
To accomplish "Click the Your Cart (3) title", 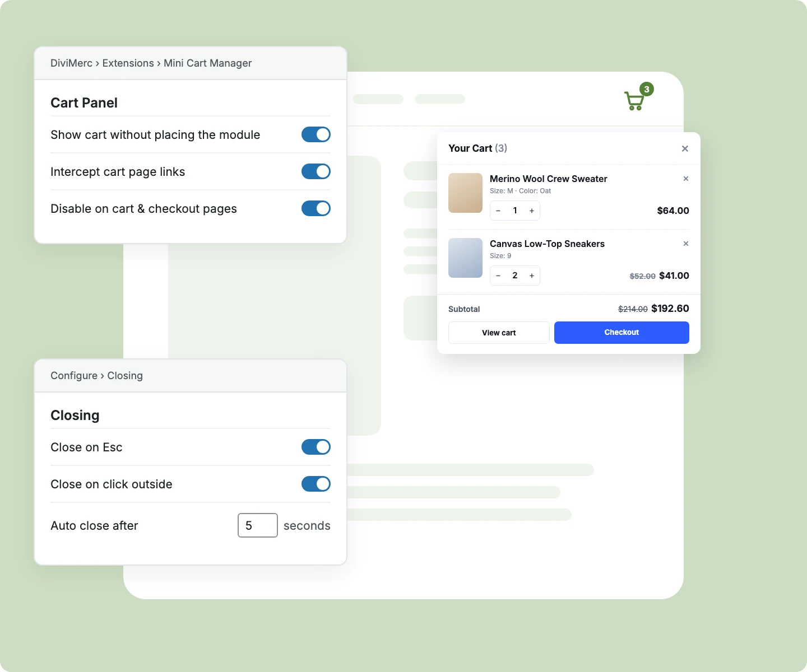I will click(477, 148).
